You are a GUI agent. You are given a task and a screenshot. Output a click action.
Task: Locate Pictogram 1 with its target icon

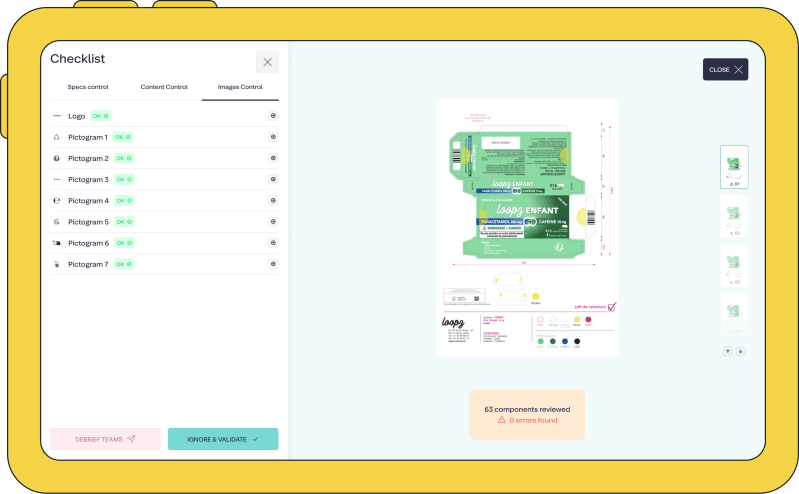[x=273, y=137]
